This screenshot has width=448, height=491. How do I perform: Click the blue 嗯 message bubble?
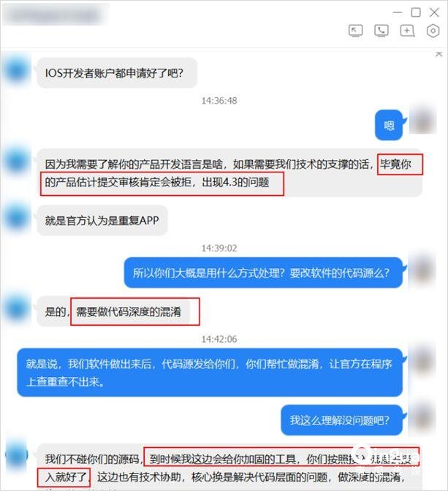pos(389,125)
